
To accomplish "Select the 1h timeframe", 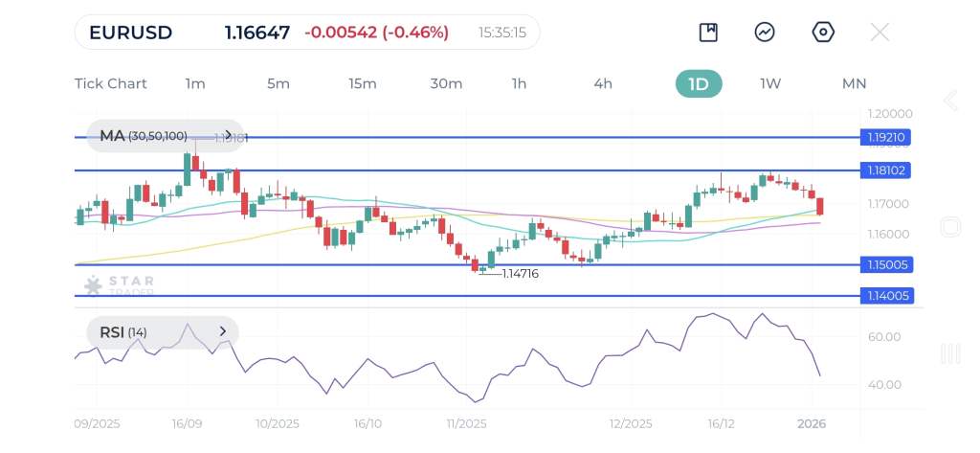I will 519,84.
